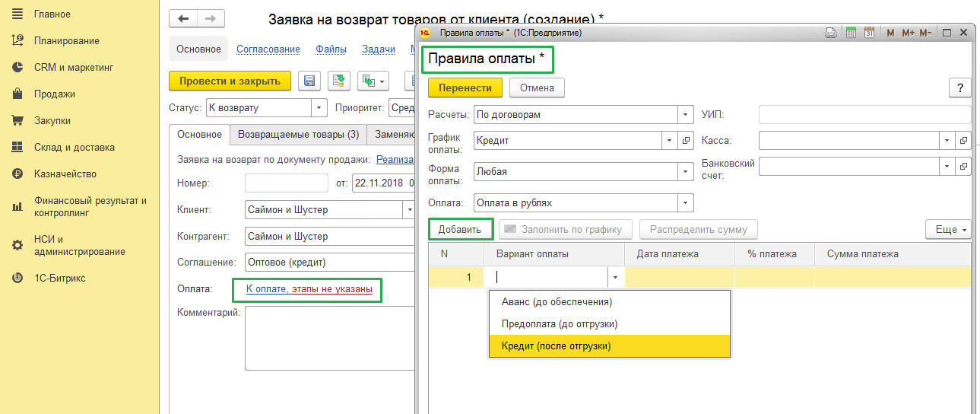Switch to Возвращаемые товары (3) tab

pos(298,135)
